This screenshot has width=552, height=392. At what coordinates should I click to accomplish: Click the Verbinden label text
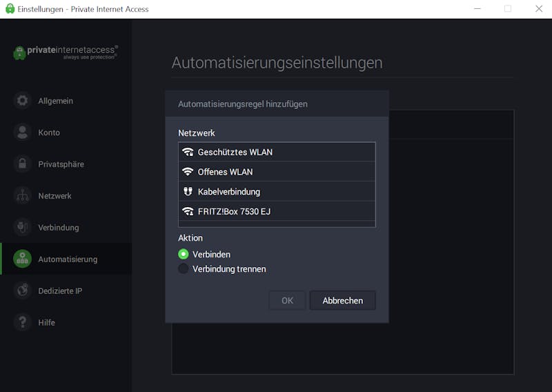[211, 254]
